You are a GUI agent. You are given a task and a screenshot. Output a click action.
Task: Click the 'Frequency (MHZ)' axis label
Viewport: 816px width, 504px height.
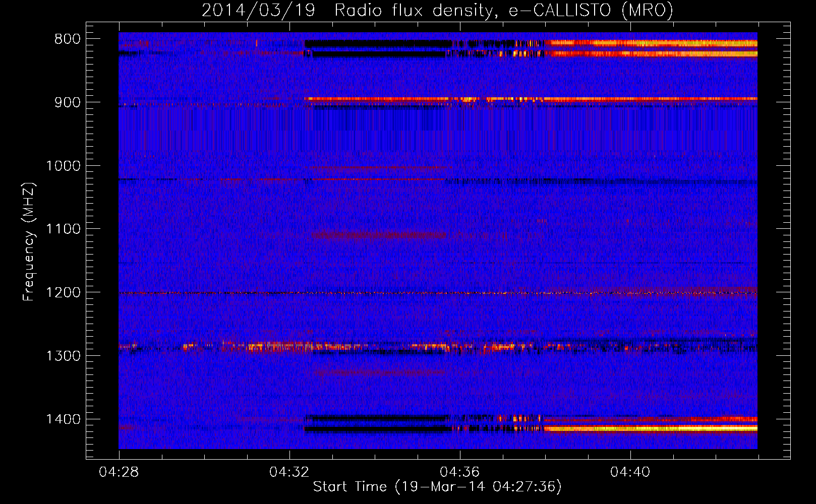pyautogui.click(x=29, y=242)
